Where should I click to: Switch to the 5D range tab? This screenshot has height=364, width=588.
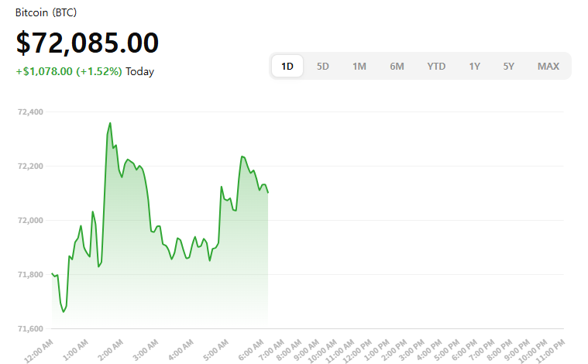[x=323, y=67]
